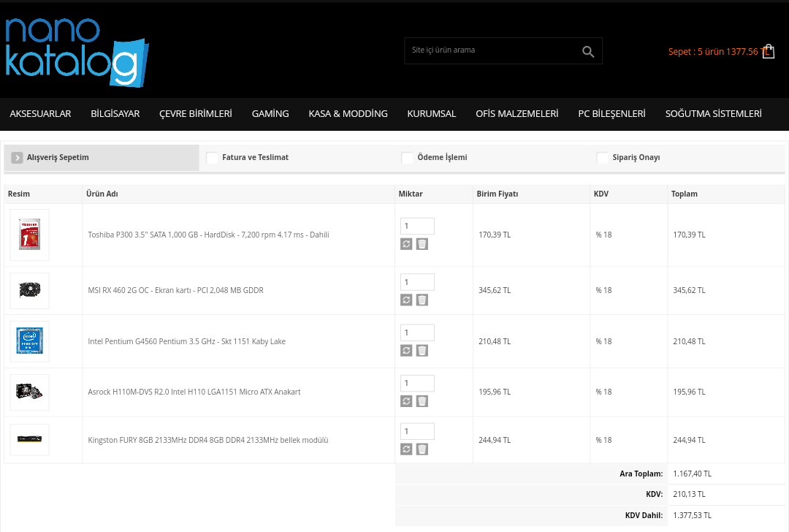Open the PC BİLEŞENLERİ menu
The image size is (789, 532).
point(612,114)
